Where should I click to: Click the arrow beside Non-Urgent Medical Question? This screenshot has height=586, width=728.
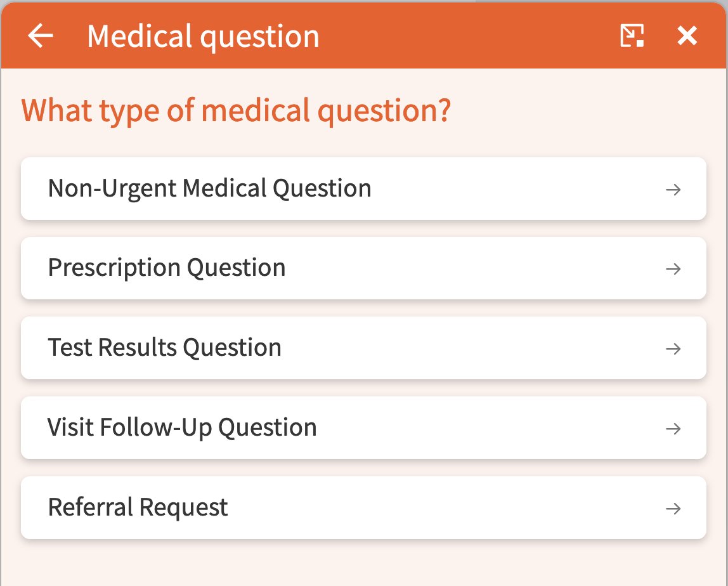point(673,190)
